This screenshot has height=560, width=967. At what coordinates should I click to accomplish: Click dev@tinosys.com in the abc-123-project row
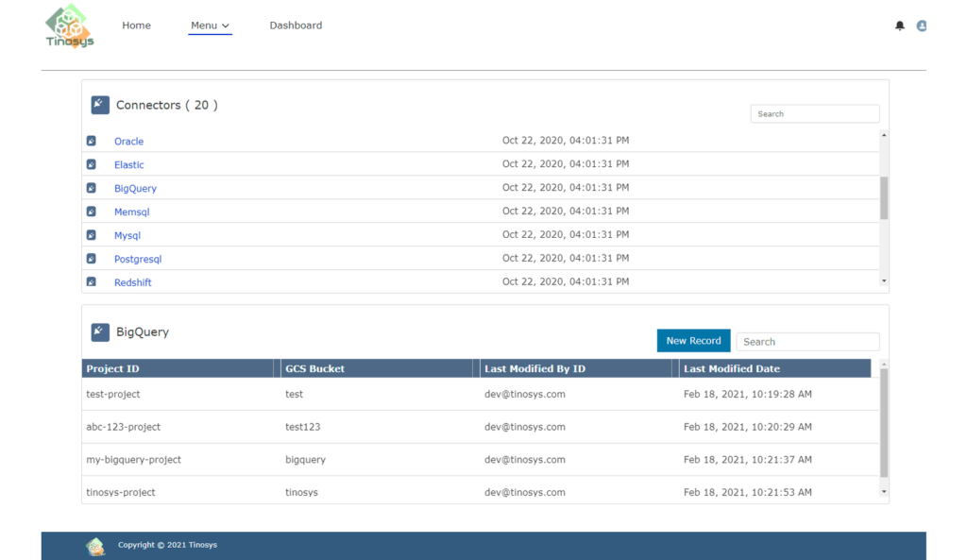pos(525,427)
